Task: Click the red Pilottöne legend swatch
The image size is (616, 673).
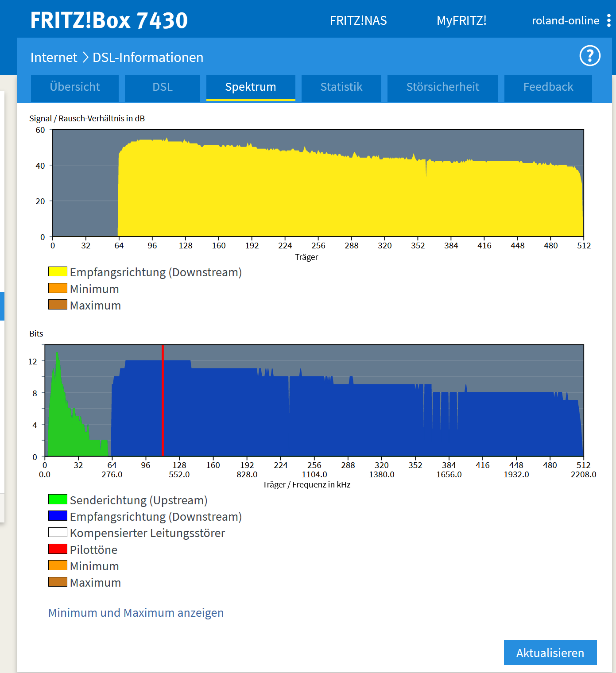Action: coord(58,549)
